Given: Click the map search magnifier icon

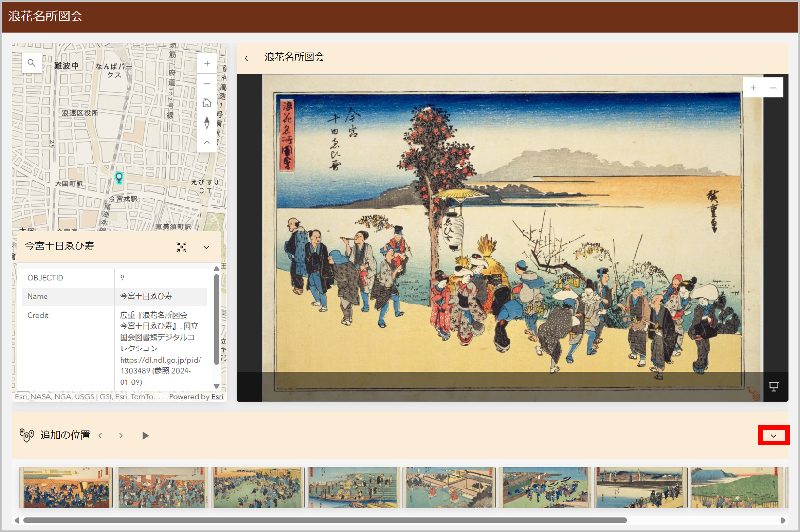Looking at the screenshot, I should click(31, 63).
